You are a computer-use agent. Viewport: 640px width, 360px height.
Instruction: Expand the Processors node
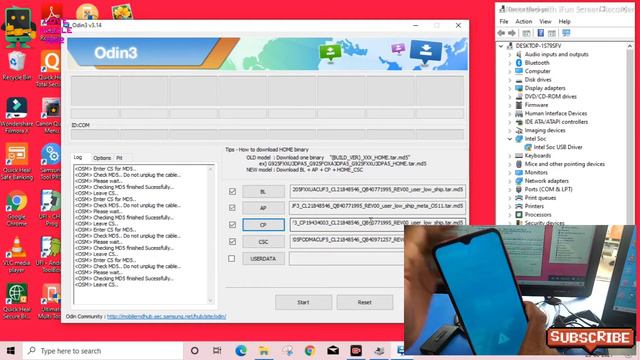510,215
